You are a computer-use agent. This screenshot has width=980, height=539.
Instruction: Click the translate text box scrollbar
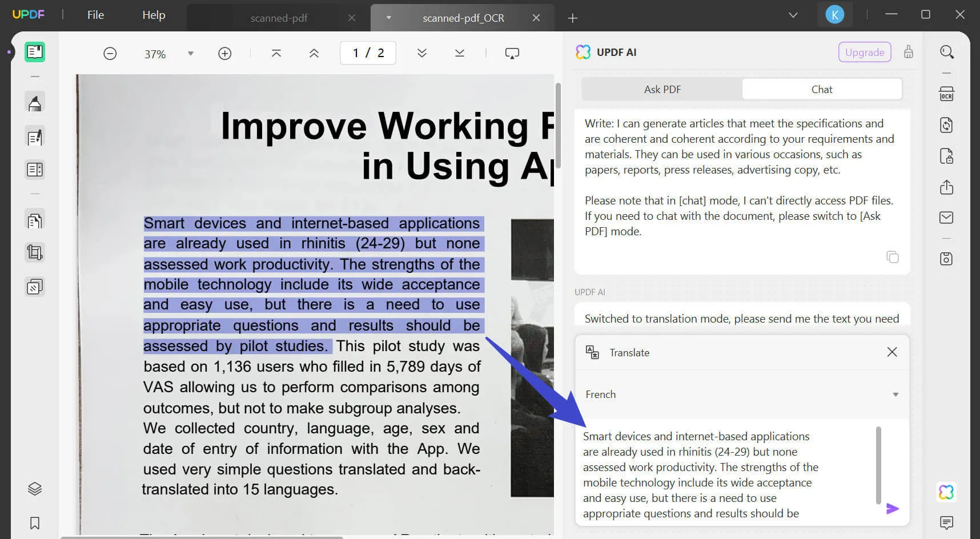point(878,465)
